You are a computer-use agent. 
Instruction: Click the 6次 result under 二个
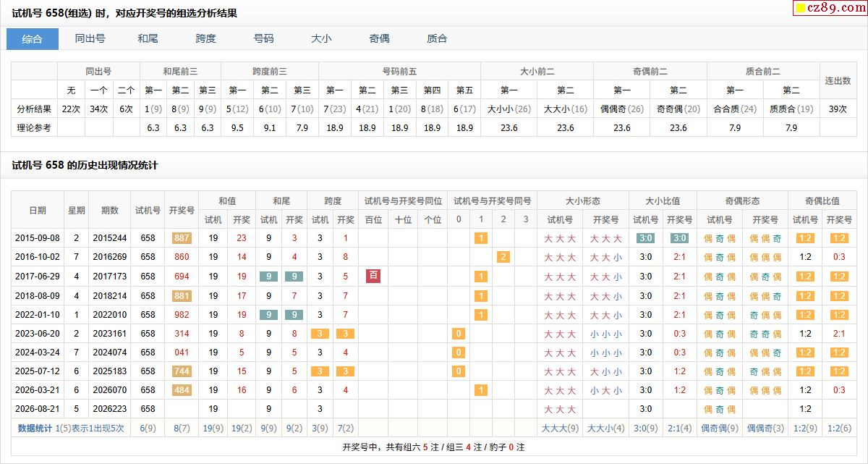126,109
